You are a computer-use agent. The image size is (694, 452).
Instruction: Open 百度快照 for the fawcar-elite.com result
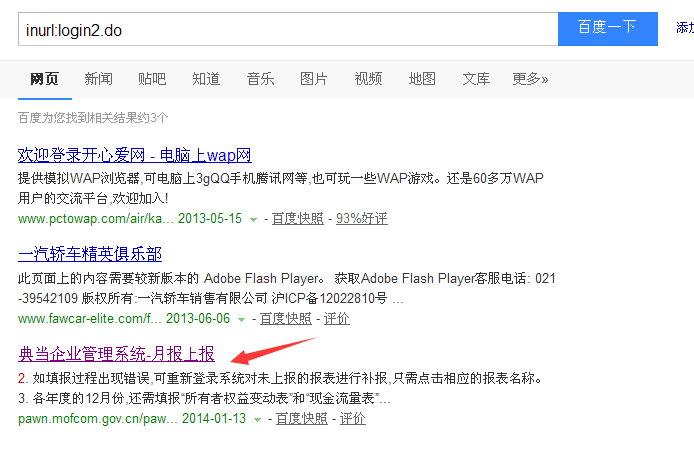click(x=286, y=319)
